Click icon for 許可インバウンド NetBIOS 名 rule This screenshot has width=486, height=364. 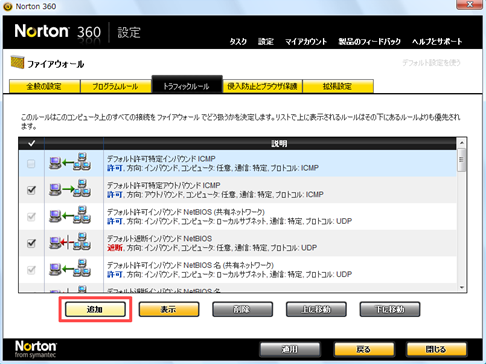[70, 269]
